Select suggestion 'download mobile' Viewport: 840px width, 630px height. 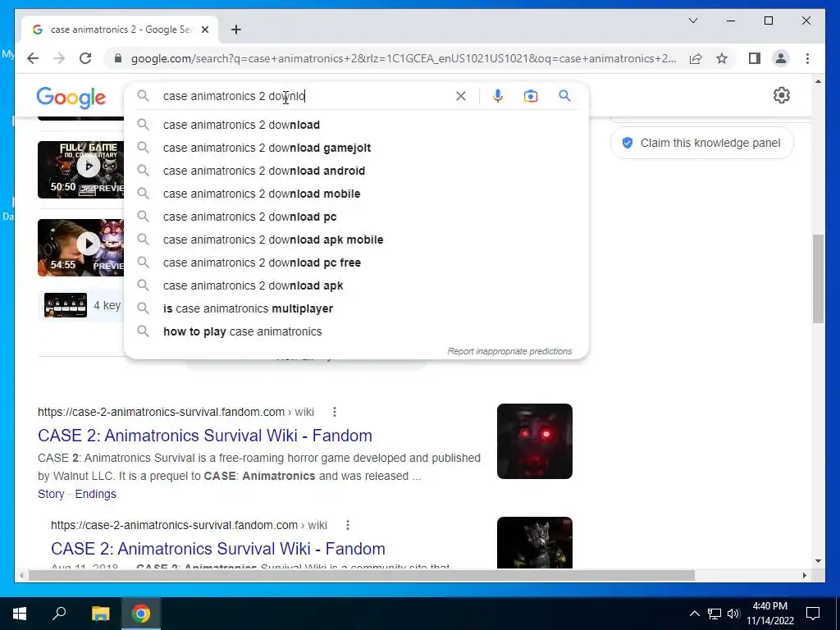356,194
